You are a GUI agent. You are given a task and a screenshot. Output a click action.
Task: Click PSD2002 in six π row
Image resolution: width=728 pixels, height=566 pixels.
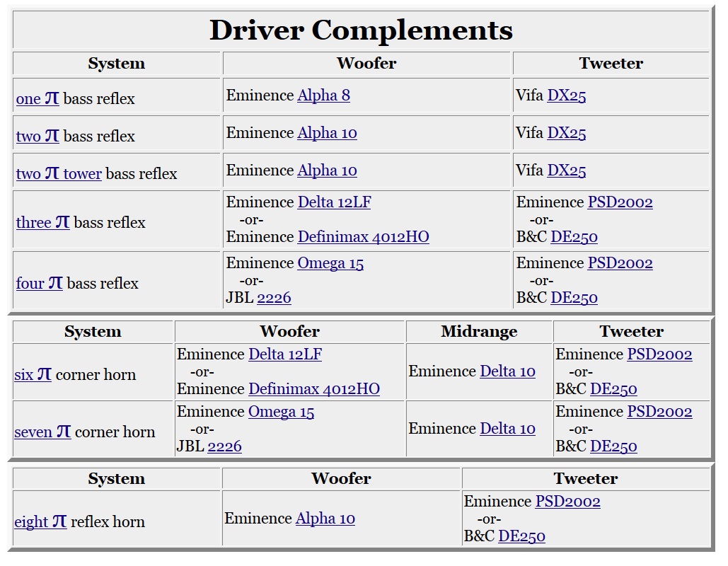pyautogui.click(x=660, y=354)
